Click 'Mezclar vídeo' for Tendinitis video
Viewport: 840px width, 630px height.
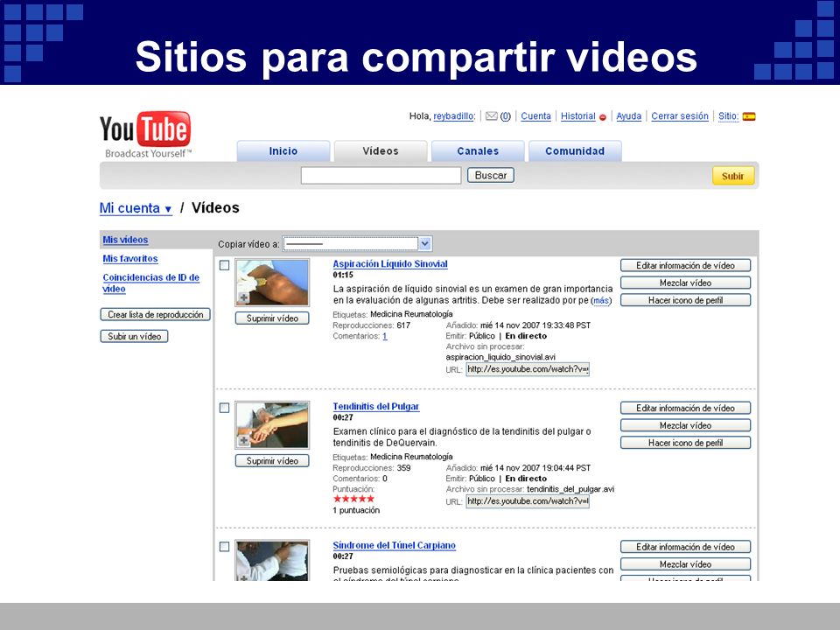click(x=685, y=425)
